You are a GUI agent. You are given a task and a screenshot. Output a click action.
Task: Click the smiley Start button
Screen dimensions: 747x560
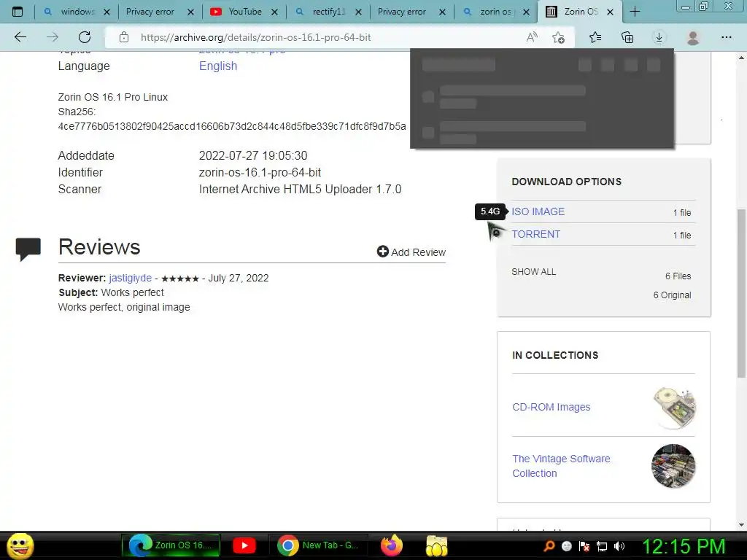[x=20, y=545]
